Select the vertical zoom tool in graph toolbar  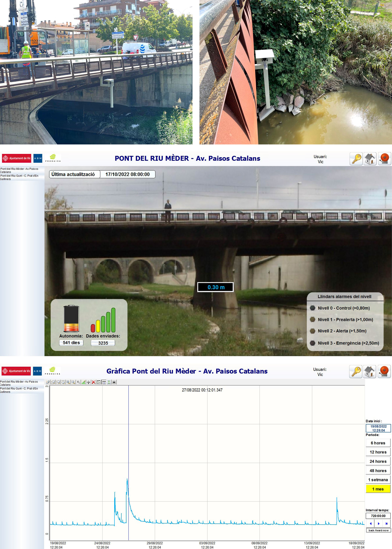(63, 382)
